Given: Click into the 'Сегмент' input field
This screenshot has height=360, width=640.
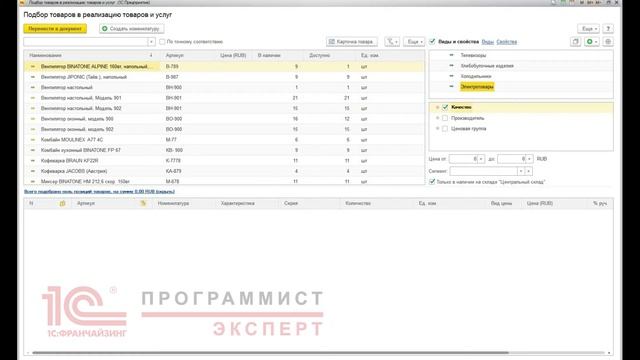Looking at the screenshot, I should (x=484, y=171).
